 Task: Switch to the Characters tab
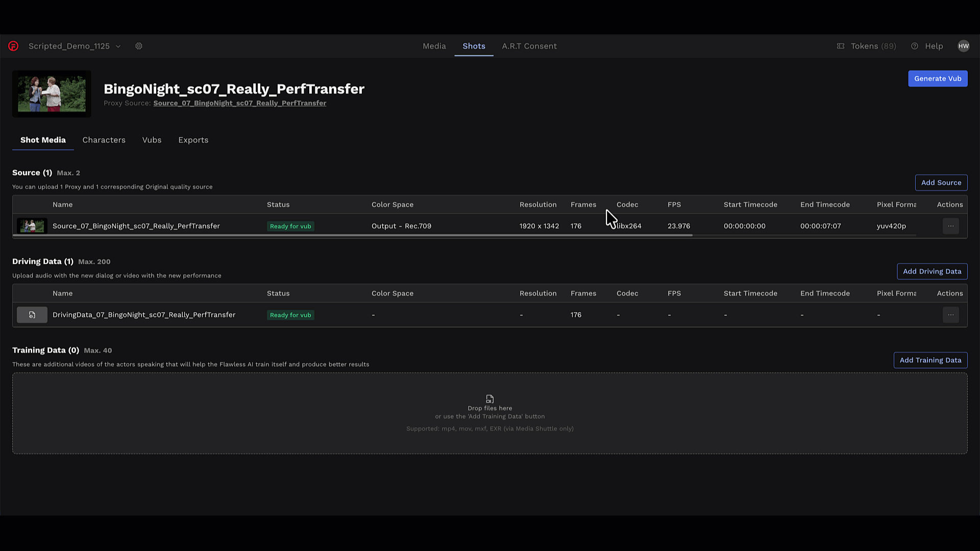104,140
